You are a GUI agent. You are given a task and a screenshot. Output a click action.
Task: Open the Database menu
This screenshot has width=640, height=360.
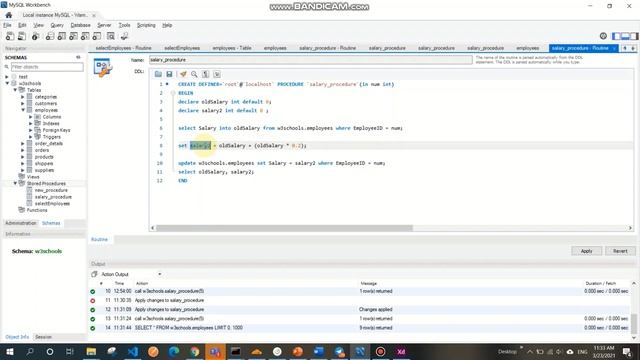click(80, 25)
